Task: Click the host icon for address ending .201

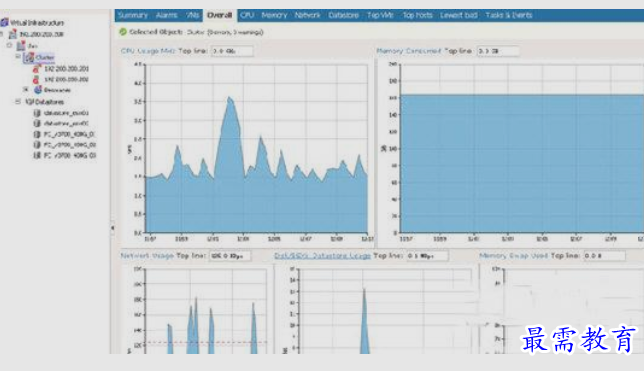Action: (x=36, y=69)
